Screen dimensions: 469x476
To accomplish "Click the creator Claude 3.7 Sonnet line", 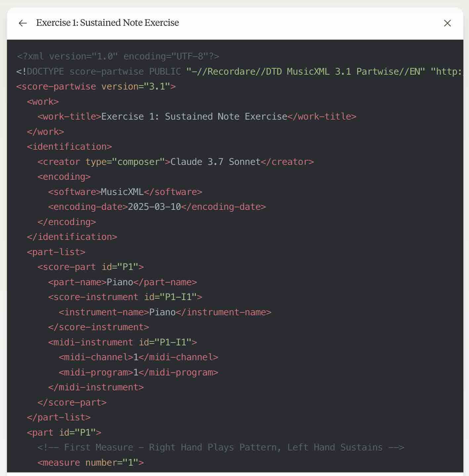I will click(x=176, y=162).
